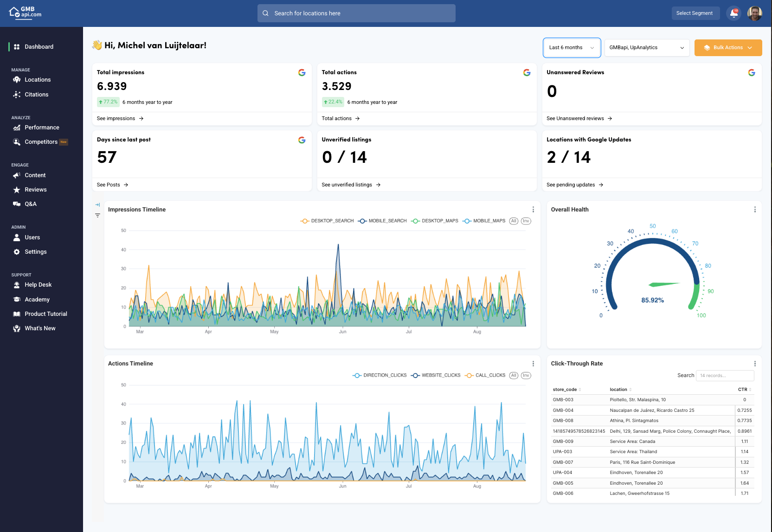Click the GMB api.com logo
Viewport: 772px width, 532px height.
pyautogui.click(x=26, y=13)
